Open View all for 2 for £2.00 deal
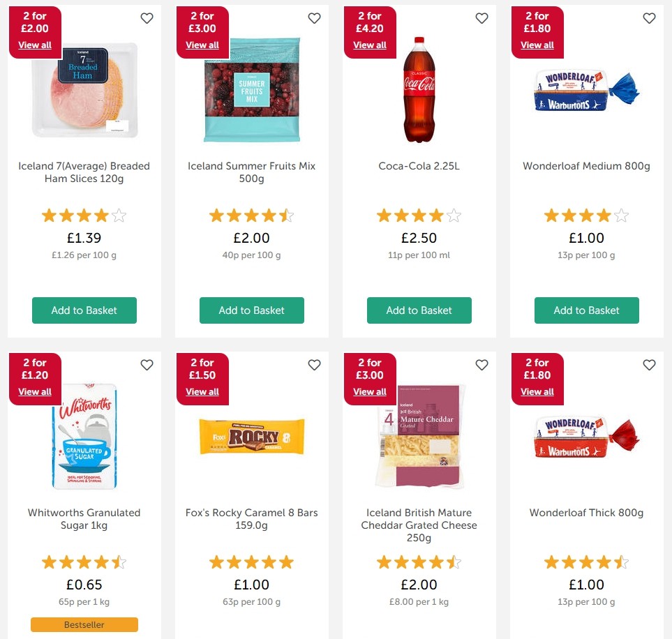Image resolution: width=672 pixels, height=639 pixels. point(35,45)
